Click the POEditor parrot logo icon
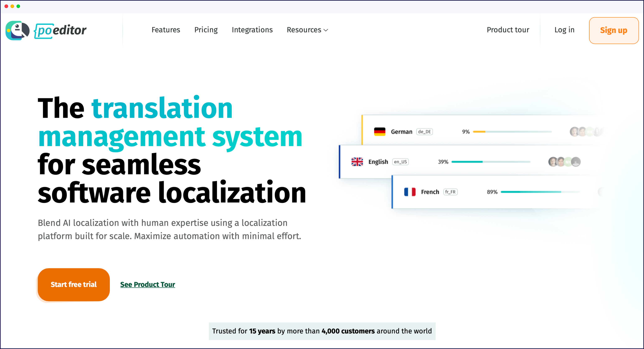The height and width of the screenshot is (349, 644). 18,30
